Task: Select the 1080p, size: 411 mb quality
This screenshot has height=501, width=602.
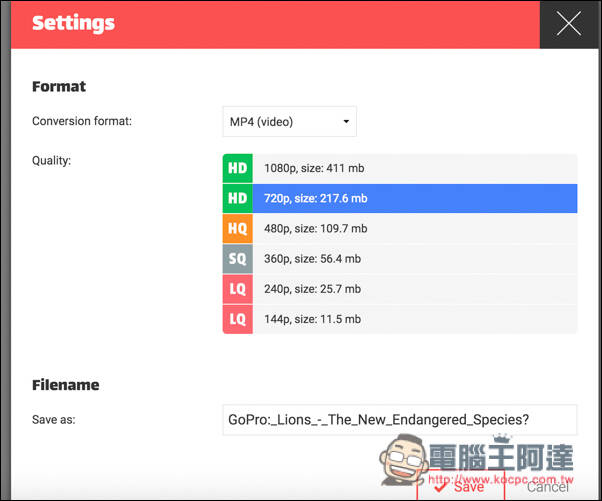Action: 400,168
